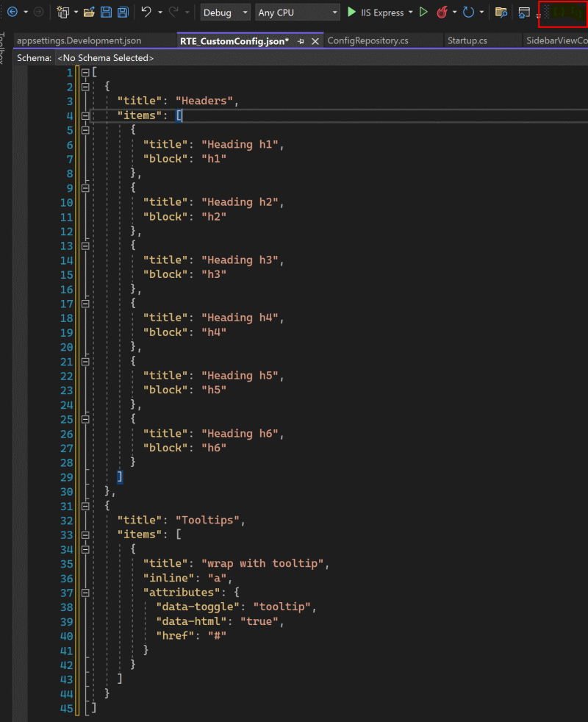Close the RTE_CustomConfig.json tab
The image size is (588, 722).
click(x=315, y=41)
